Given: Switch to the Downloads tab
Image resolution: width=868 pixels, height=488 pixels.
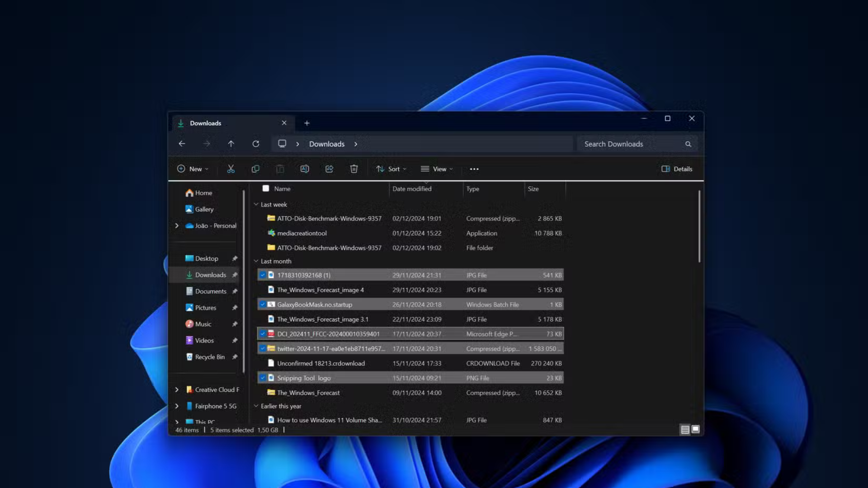Looking at the screenshot, I should click(206, 123).
